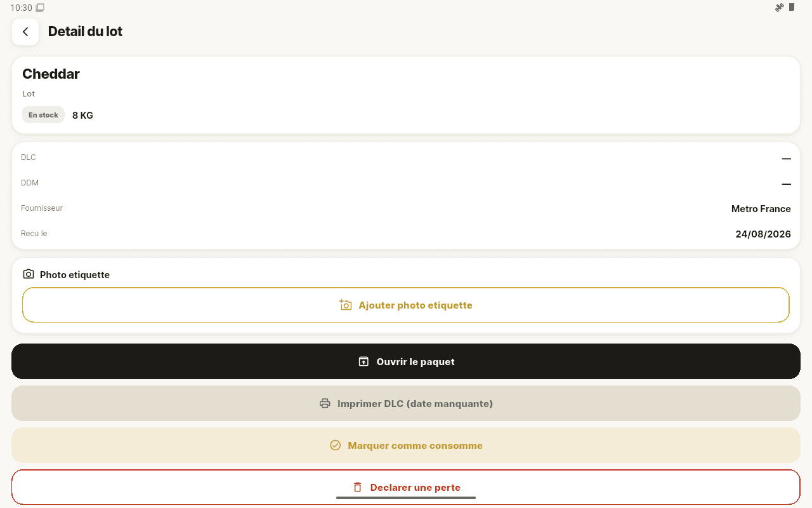Tap the satellite icon in status bar
This screenshot has width=812, height=508.
[780, 8]
